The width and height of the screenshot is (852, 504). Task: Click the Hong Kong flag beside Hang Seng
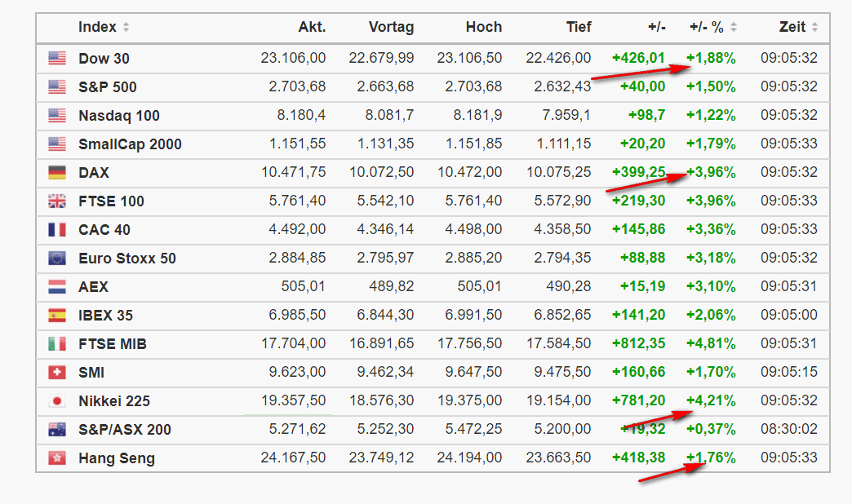(56, 458)
